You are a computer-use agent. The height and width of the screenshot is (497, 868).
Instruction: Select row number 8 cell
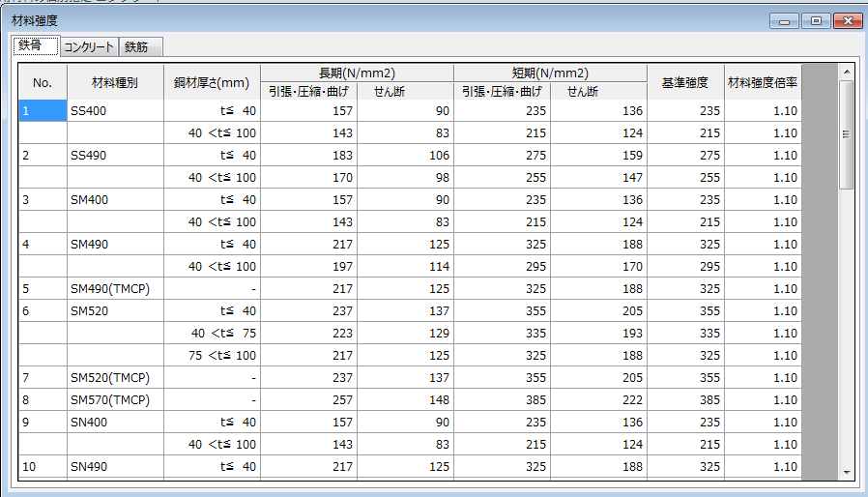pyautogui.click(x=43, y=400)
